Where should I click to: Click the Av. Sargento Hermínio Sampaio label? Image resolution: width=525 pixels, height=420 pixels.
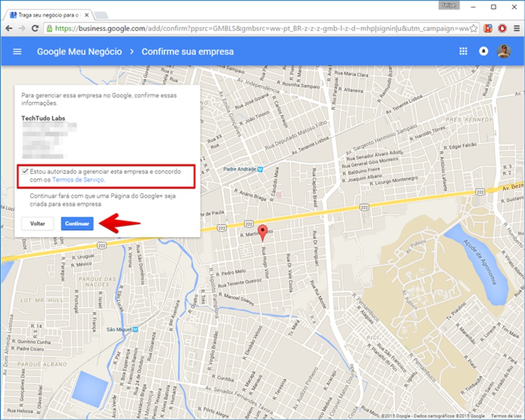point(381,139)
